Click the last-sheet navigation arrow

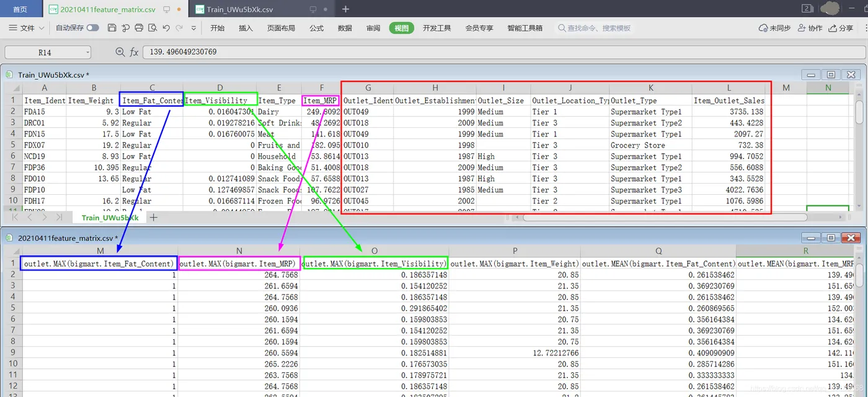pos(60,217)
